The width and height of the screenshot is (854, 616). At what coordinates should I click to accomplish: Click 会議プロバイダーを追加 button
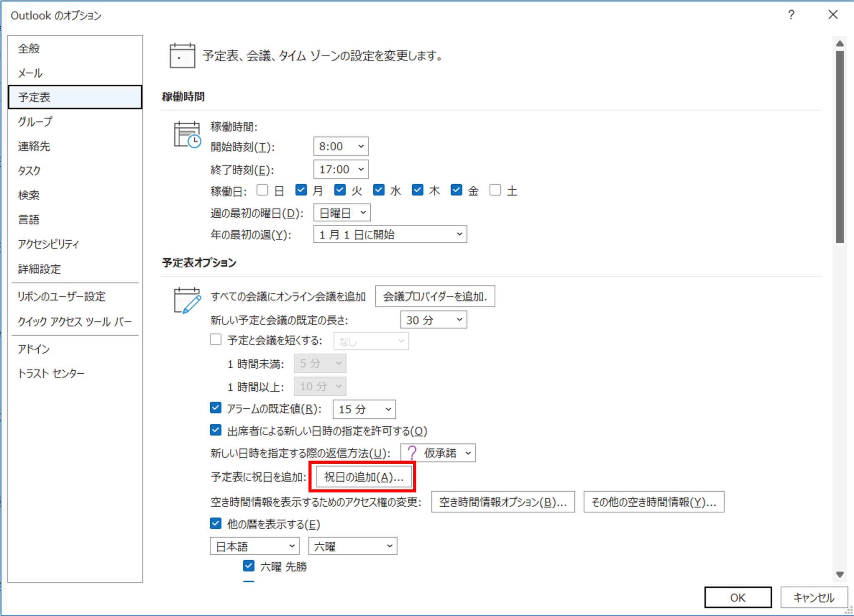[435, 296]
